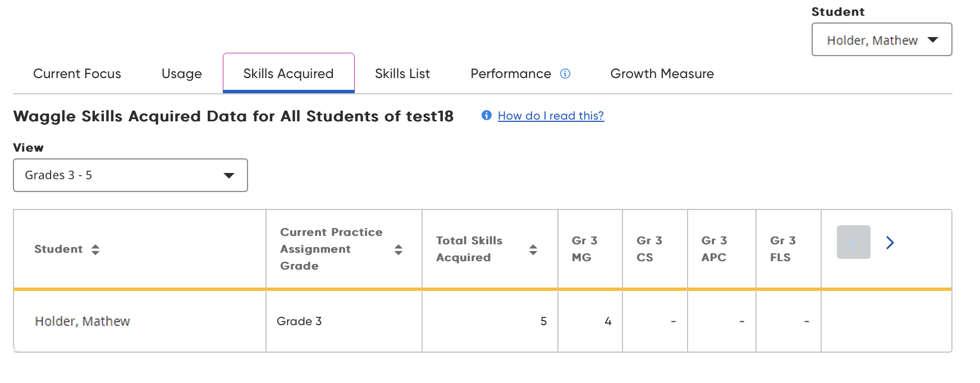Viewport: 980px width, 383px height.
Task: Click the Gr 3 MG column header
Action: pos(584,249)
